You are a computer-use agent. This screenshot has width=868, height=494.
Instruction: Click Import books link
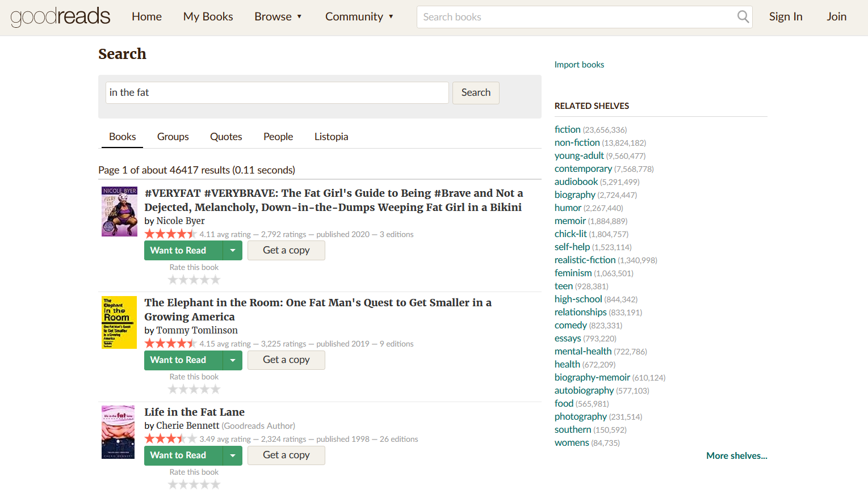pyautogui.click(x=579, y=65)
